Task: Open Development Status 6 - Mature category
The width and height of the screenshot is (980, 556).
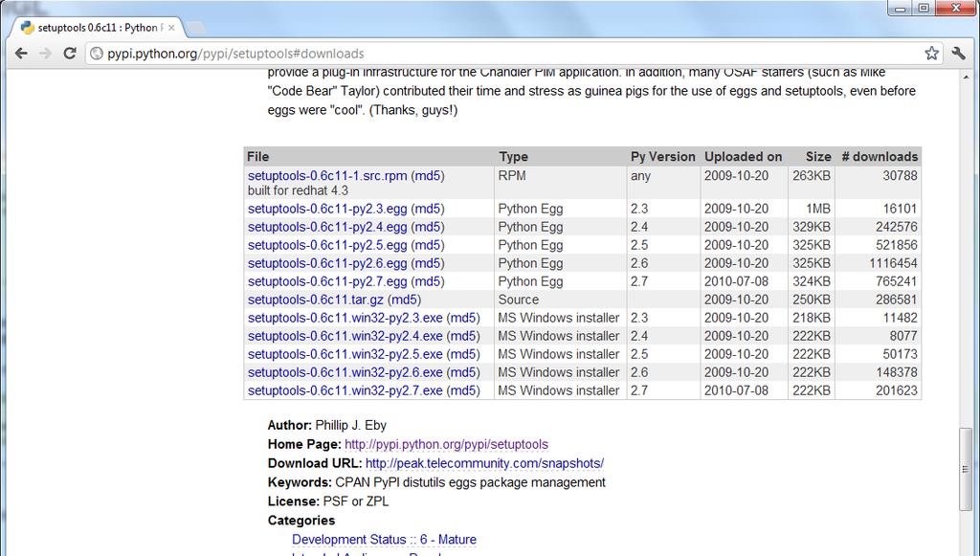Action: pos(384,539)
